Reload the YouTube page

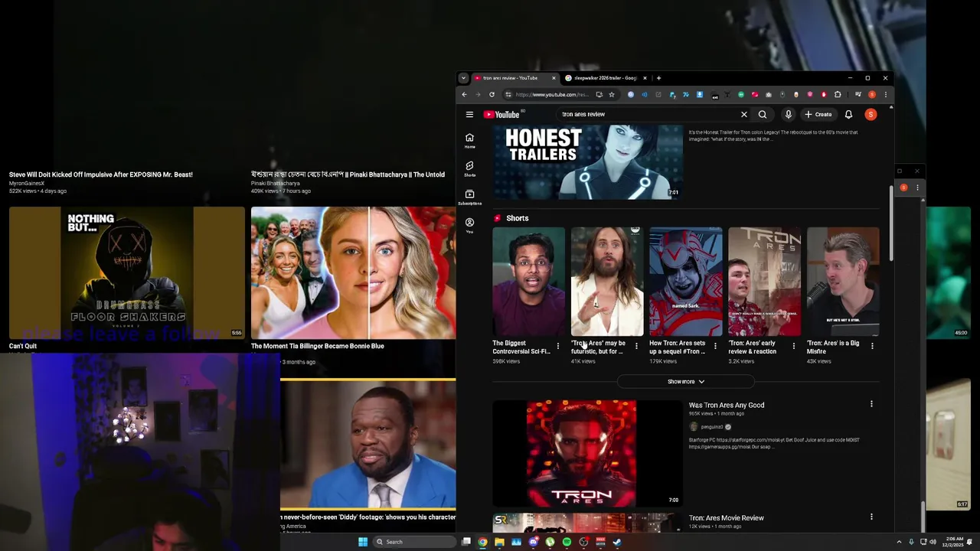tap(492, 95)
